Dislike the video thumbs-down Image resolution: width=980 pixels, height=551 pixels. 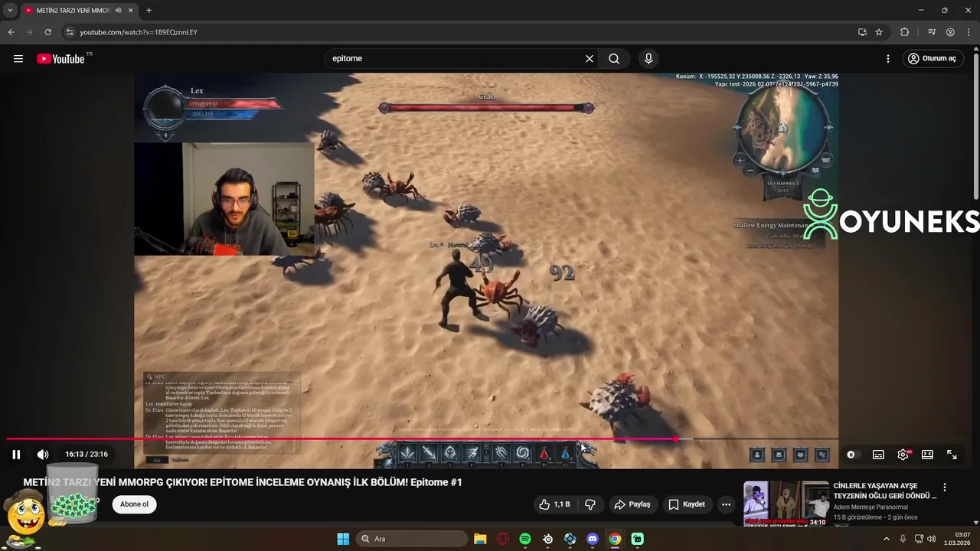pyautogui.click(x=590, y=504)
